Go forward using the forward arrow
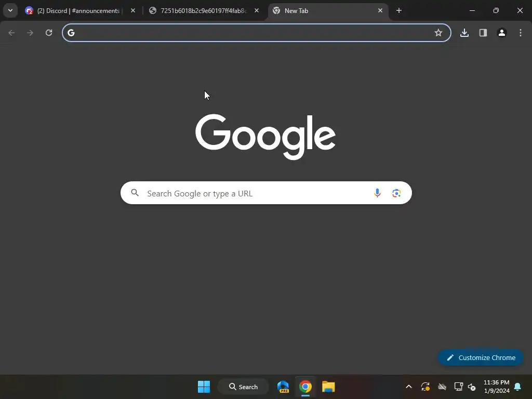The width and height of the screenshot is (532, 399). pos(30,33)
